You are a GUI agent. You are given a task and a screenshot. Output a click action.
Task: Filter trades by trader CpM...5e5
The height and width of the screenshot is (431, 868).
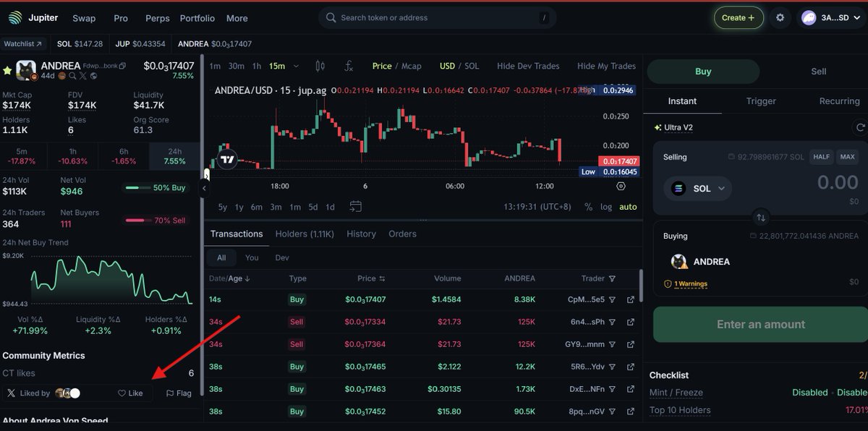click(612, 299)
